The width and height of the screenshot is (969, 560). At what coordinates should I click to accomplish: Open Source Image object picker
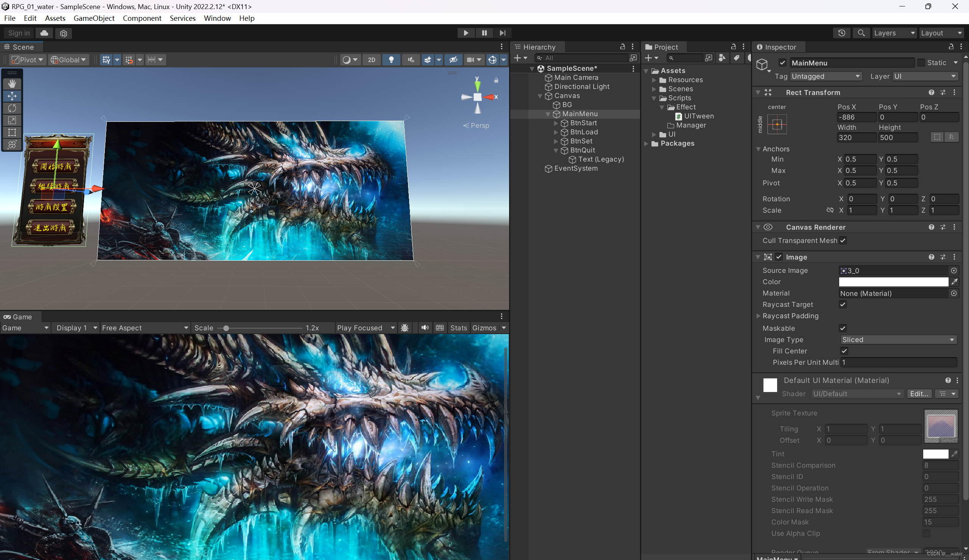954,271
